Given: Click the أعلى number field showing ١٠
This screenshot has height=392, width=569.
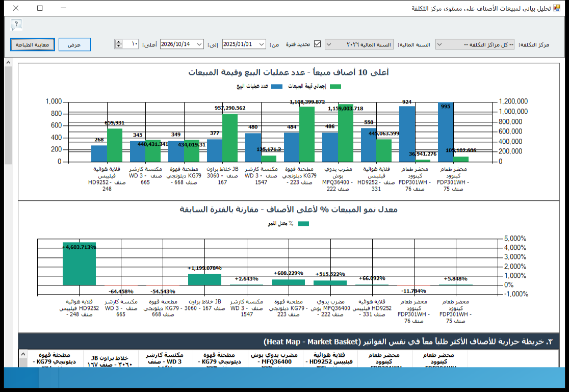Looking at the screenshot, I should pyautogui.click(x=131, y=44).
